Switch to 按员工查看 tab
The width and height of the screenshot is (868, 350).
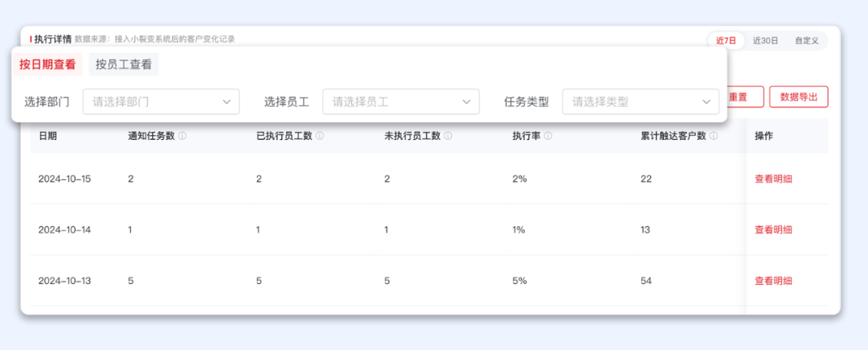[x=124, y=64]
